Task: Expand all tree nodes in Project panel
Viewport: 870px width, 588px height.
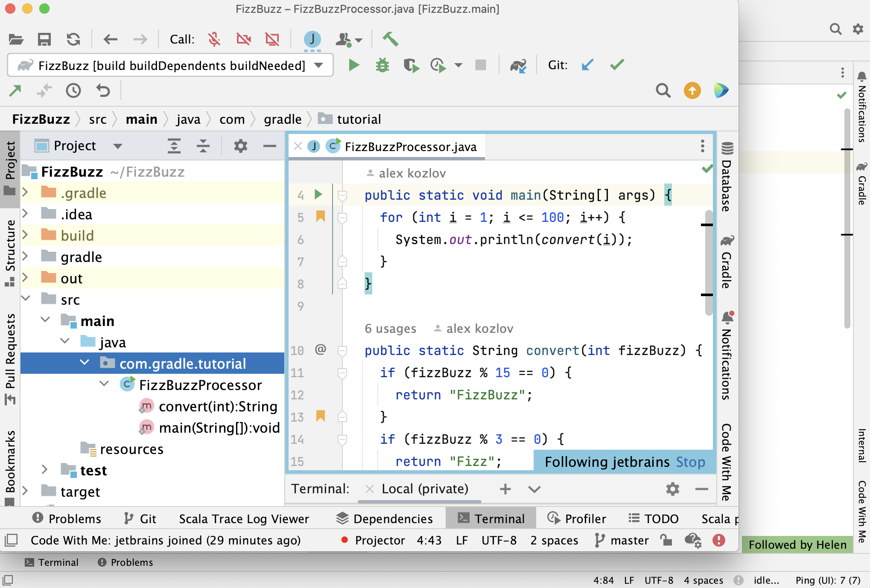Action: (174, 146)
